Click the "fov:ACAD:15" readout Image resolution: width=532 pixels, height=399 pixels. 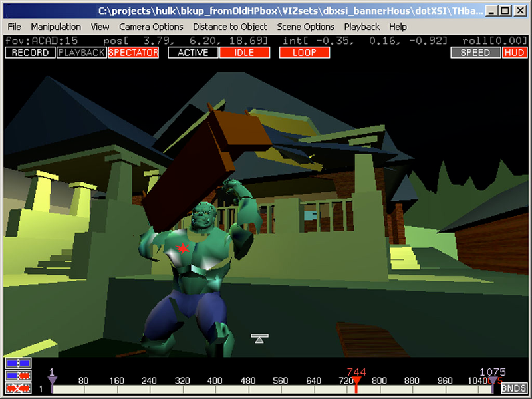pyautogui.click(x=42, y=41)
